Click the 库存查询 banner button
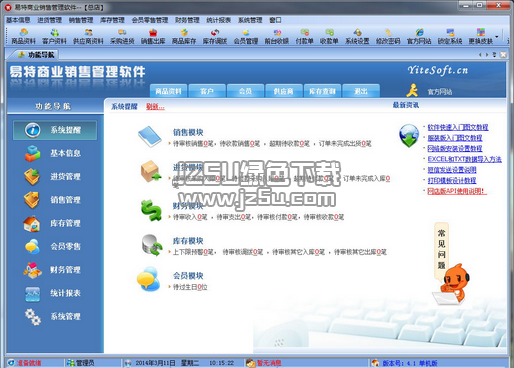This screenshot has width=514, height=368. 322,91
